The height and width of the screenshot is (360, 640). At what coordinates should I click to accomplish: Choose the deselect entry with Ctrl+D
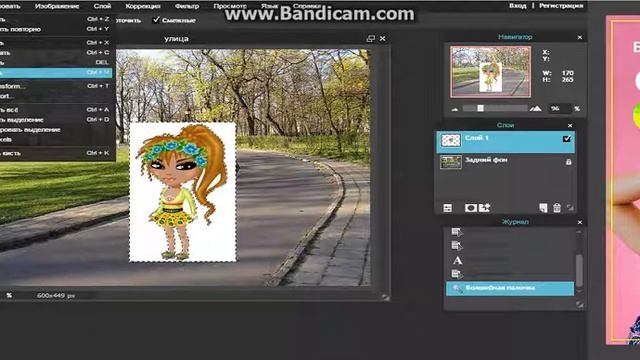(56, 120)
